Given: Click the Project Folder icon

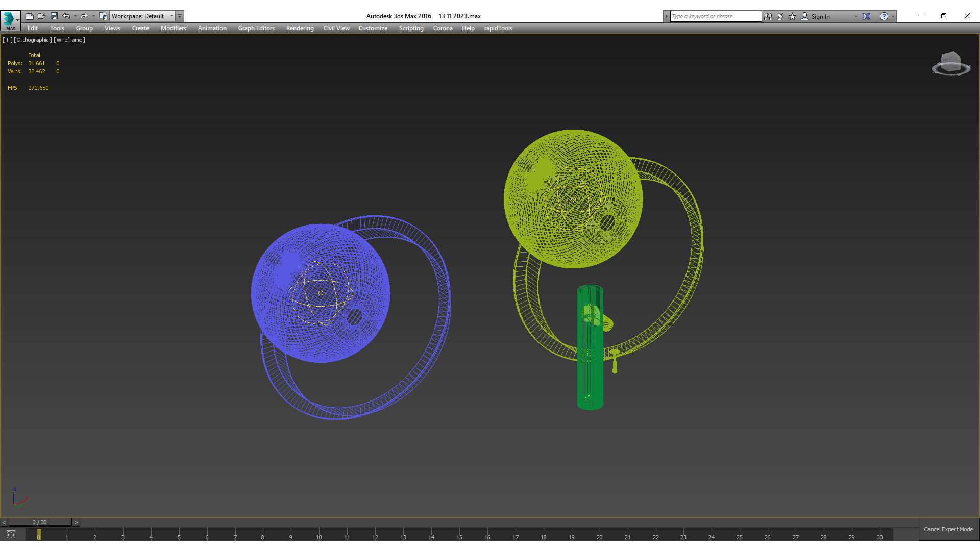Looking at the screenshot, I should pyautogui.click(x=103, y=16).
